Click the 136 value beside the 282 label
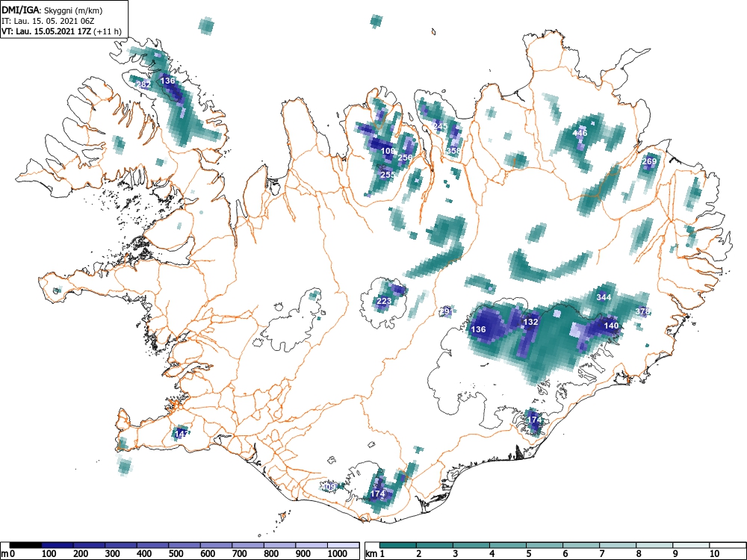This screenshot has height=560, width=747. pos(167,81)
